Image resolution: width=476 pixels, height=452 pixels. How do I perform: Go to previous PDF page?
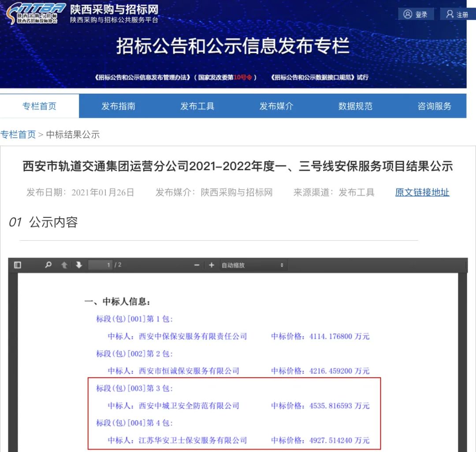[x=64, y=265]
